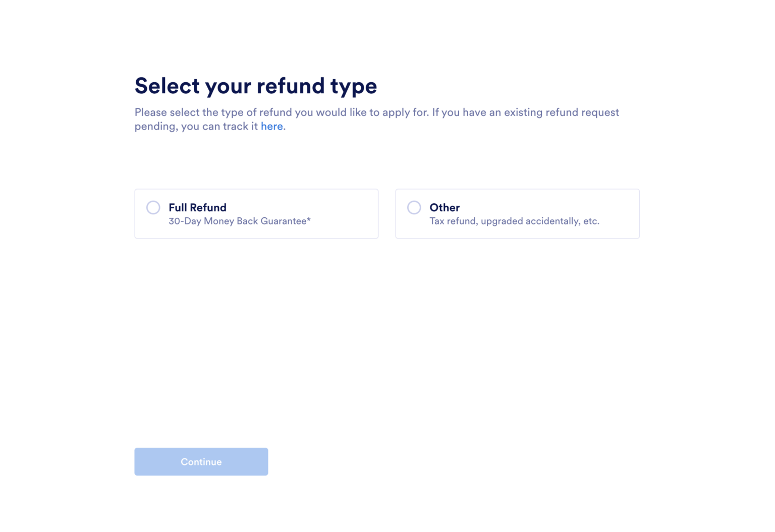Click the 'Select your refund type' heading

(x=255, y=86)
